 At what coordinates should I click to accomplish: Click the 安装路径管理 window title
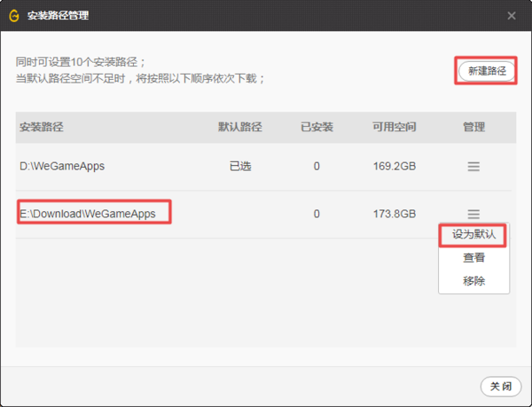[58, 16]
